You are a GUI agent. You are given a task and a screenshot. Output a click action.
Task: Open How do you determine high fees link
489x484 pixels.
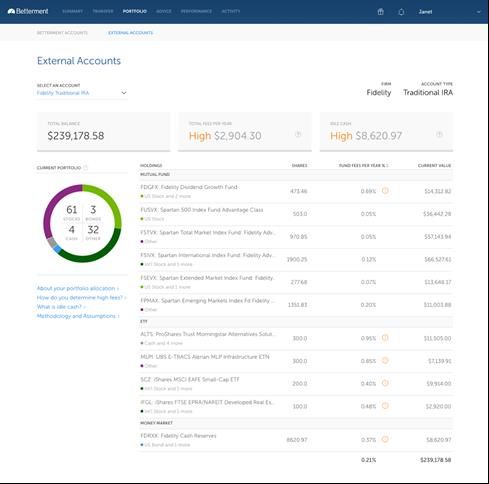81,298
